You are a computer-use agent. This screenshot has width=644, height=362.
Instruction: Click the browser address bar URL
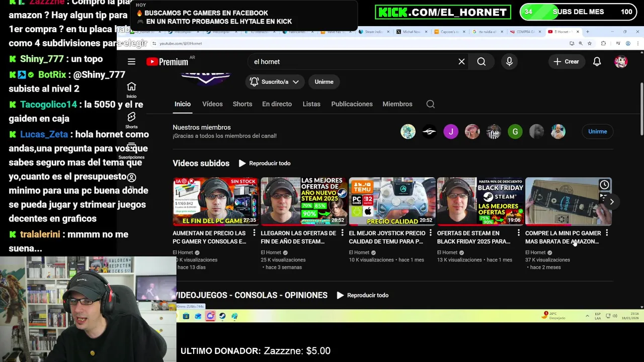[181, 43]
